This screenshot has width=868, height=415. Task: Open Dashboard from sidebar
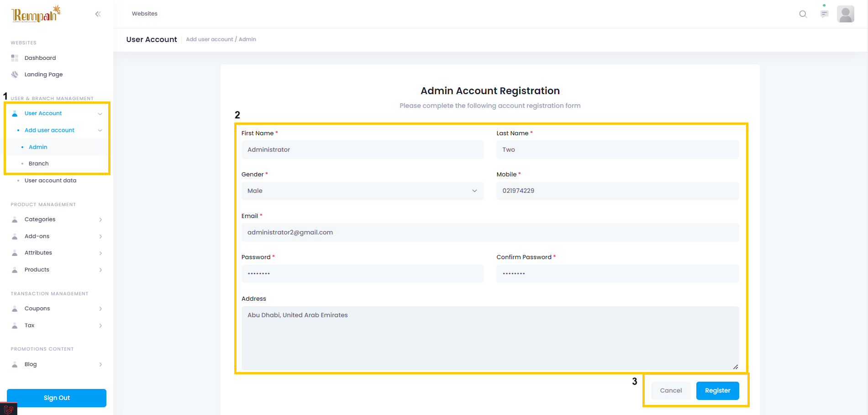[40, 58]
